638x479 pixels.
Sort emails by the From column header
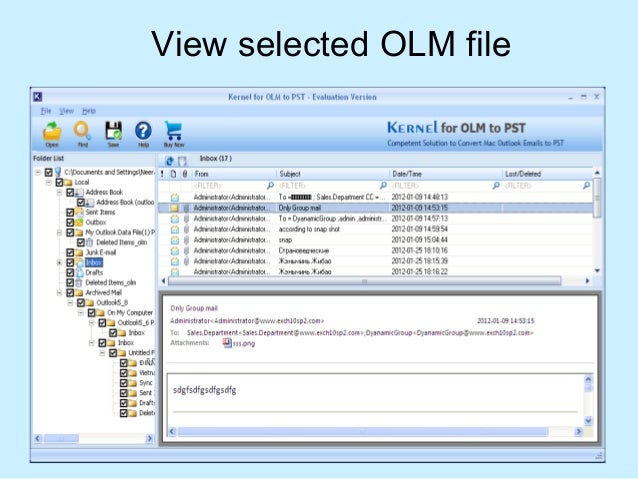tap(234, 174)
